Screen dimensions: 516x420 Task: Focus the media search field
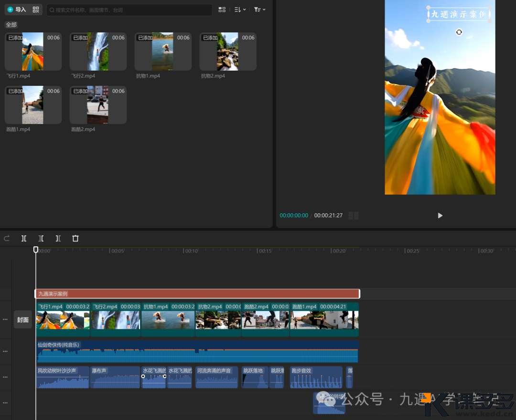coord(129,10)
